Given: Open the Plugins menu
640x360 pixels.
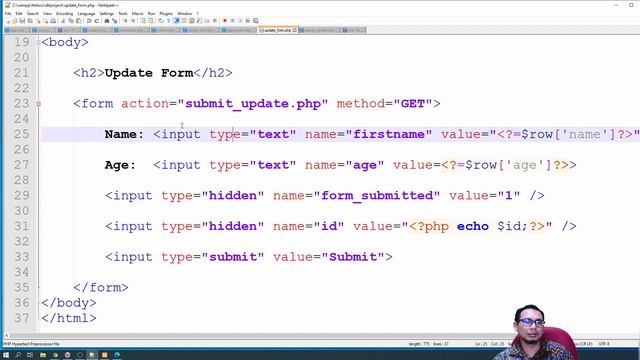Looking at the screenshot, I should (x=166, y=13).
